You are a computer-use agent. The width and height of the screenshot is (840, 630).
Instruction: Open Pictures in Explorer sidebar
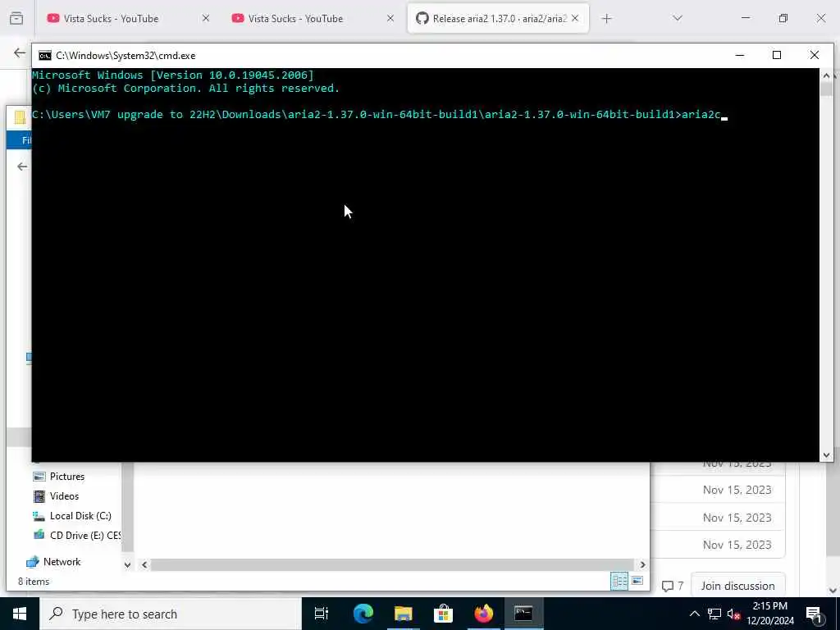[67, 477]
